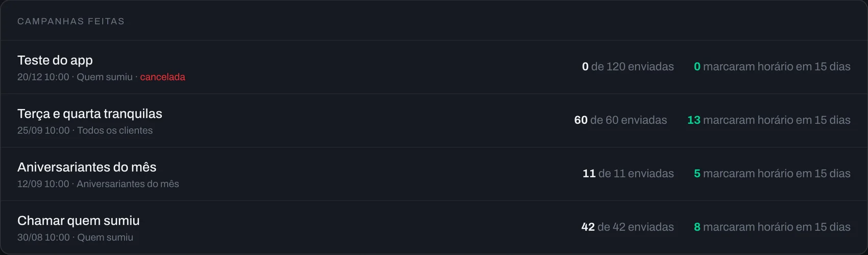The height and width of the screenshot is (255, 868).
Task: Click the red cancelada status label
Action: point(162,77)
